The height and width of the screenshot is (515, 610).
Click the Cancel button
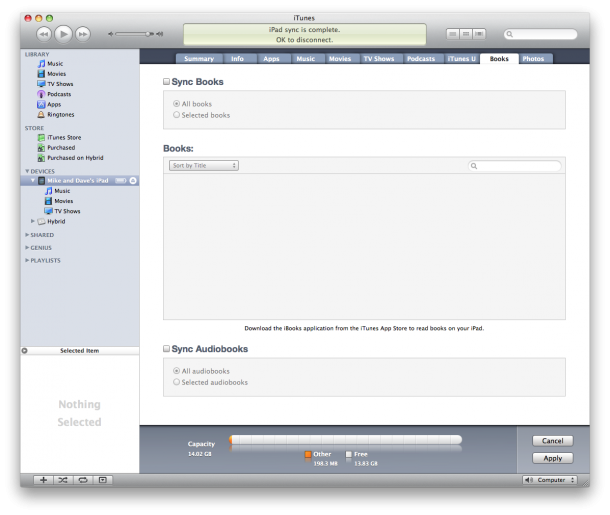(x=553, y=441)
